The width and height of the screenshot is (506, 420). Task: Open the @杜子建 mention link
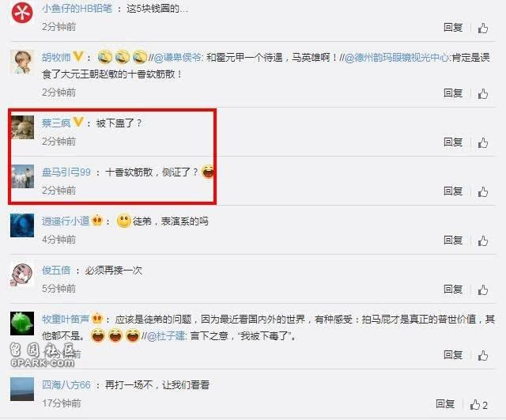[166, 336]
